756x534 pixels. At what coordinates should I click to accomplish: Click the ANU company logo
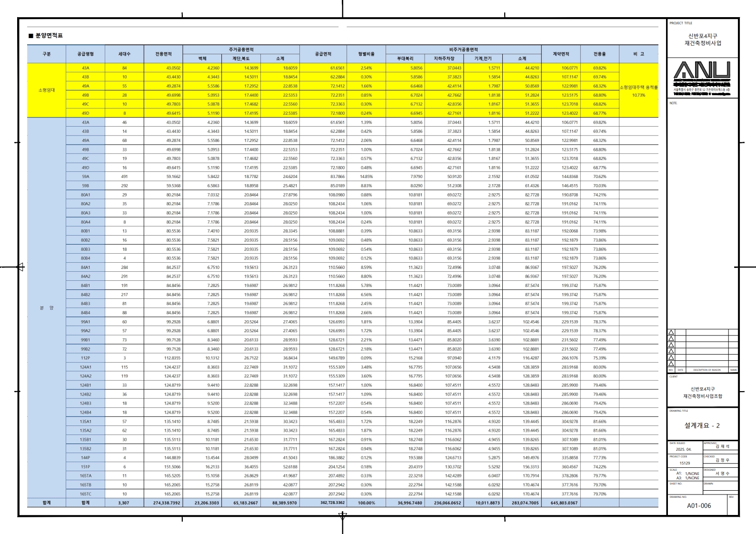702,70
